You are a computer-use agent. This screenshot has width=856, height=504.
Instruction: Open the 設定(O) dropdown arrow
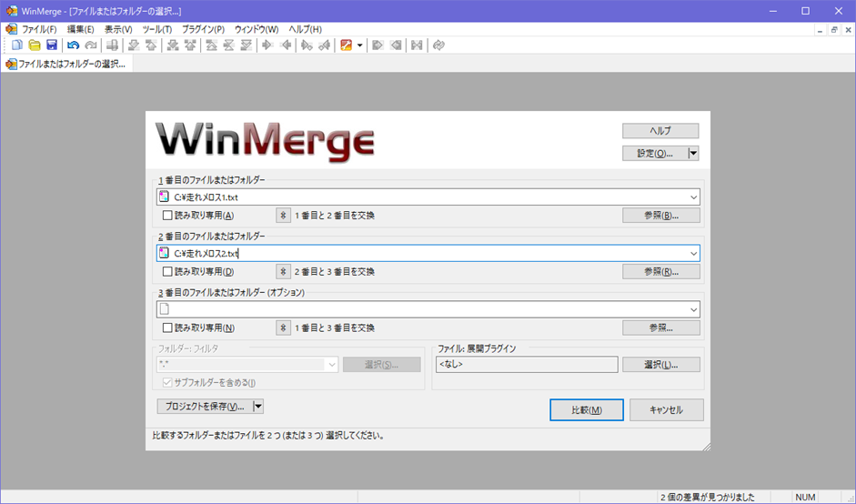[x=693, y=154]
